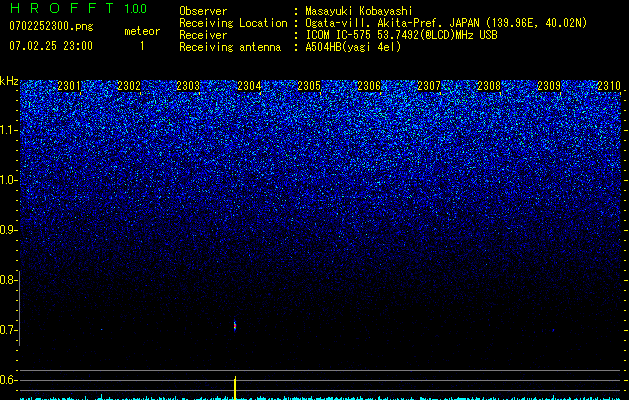
Task: Click the ICOM IC-575 receiver text
Action: (401, 35)
